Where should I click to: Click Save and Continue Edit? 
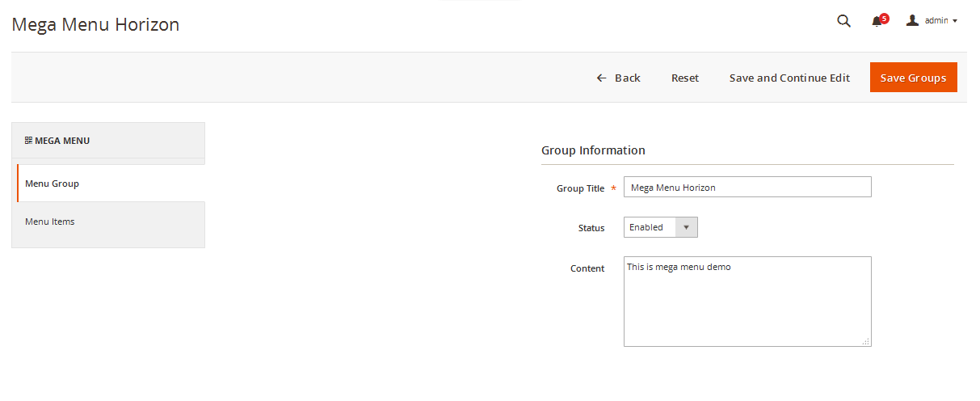(789, 78)
